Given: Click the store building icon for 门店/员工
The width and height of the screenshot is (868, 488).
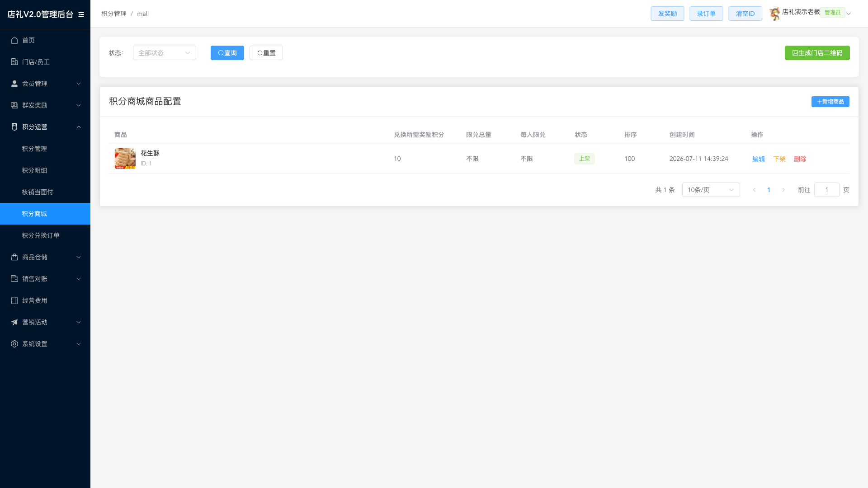Looking at the screenshot, I should tap(14, 62).
